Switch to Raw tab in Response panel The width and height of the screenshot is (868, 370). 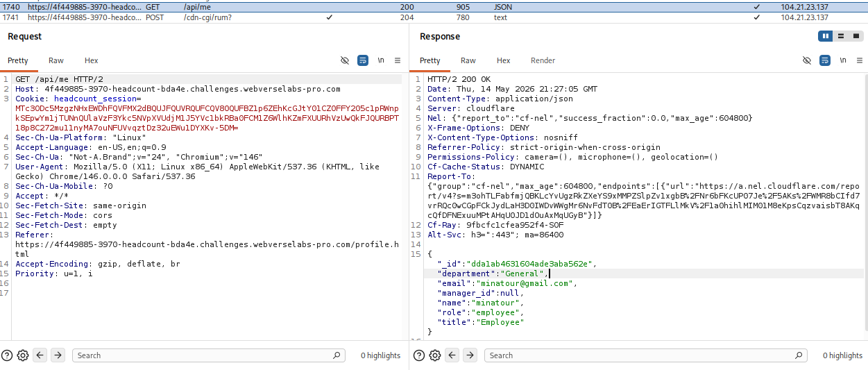[468, 60]
